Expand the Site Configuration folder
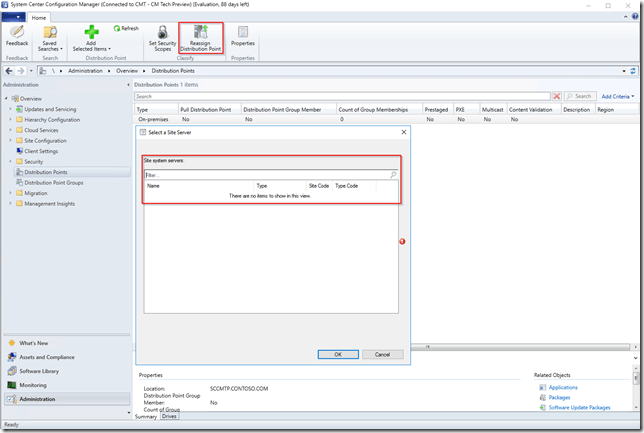 [9, 140]
